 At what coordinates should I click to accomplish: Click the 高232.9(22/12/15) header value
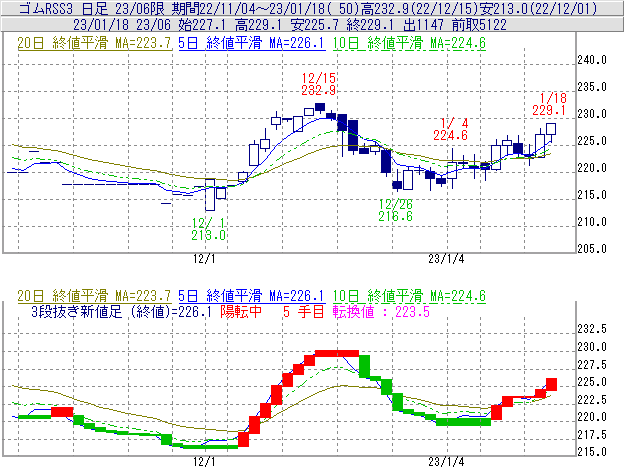point(419,8)
